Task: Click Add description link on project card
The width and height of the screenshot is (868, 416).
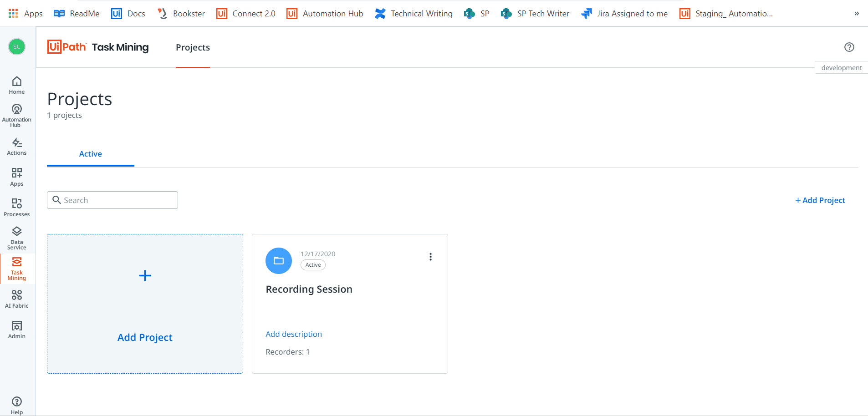Action: (x=294, y=334)
